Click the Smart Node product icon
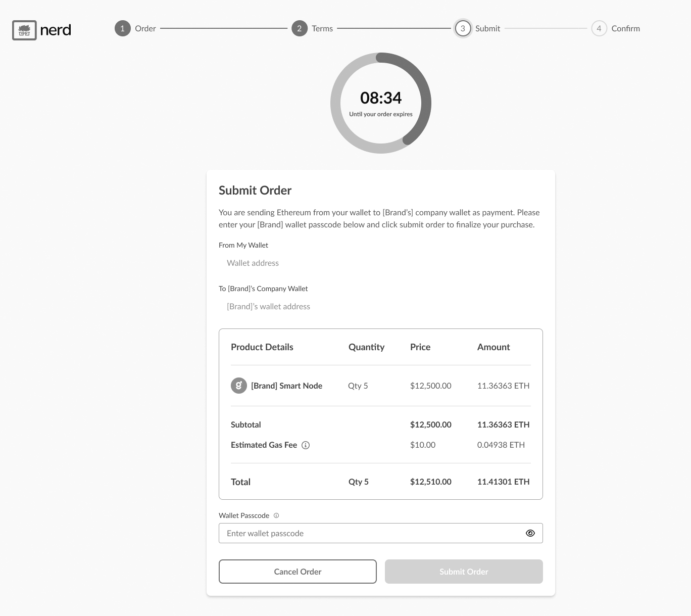This screenshot has width=691, height=616. click(x=239, y=386)
